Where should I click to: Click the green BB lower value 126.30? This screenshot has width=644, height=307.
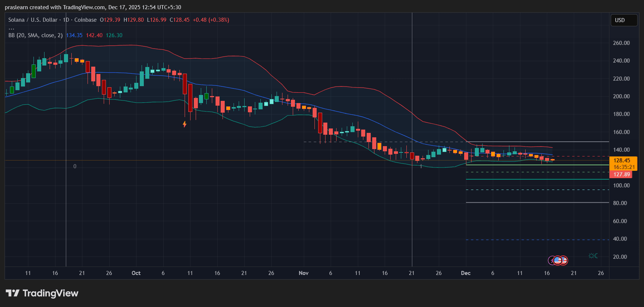point(114,35)
